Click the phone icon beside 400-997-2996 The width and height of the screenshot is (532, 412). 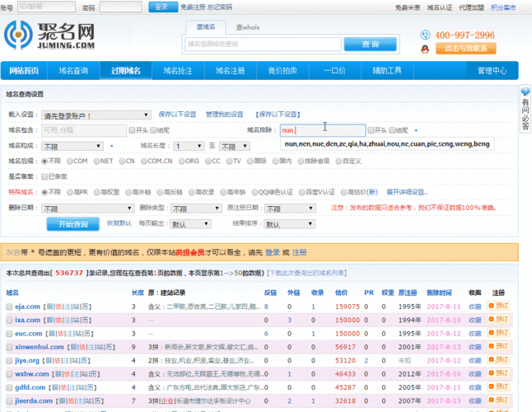tap(425, 35)
